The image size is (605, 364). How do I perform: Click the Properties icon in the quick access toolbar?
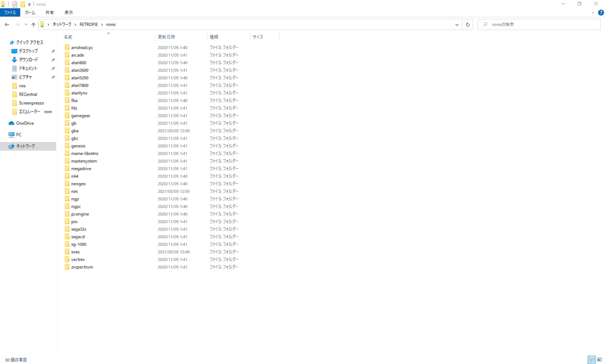click(15, 4)
